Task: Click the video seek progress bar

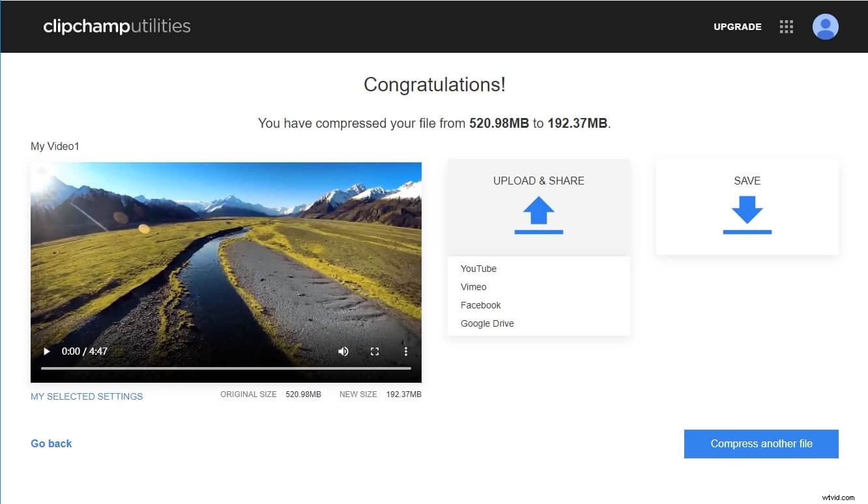Action: coord(226,368)
